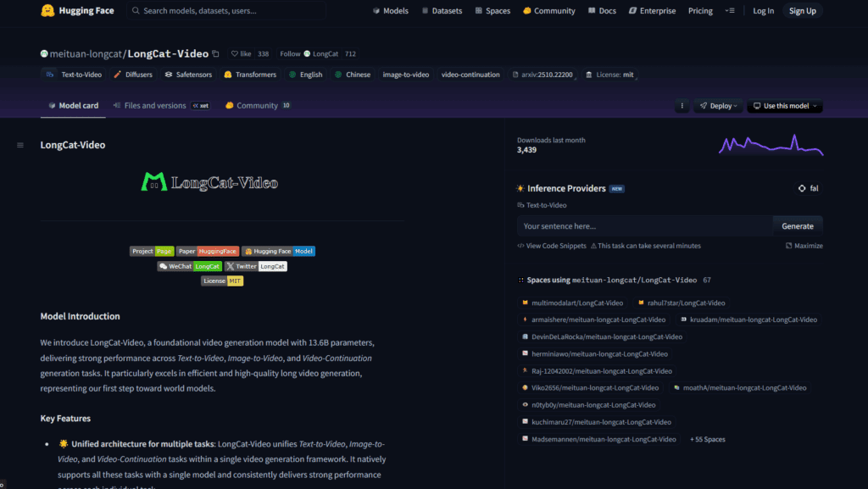This screenshot has width=868, height=489.
Task: Click the 'Your sentence here...' input field
Action: pos(645,226)
